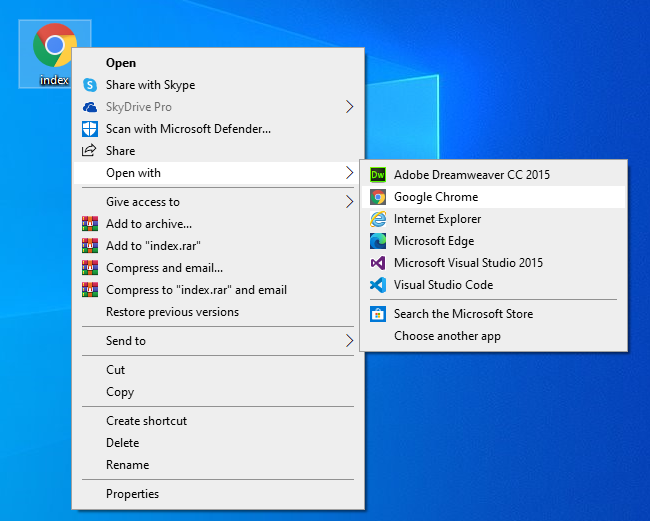
Task: Click WinRAR icon beside Compress and email
Action: (x=90, y=268)
